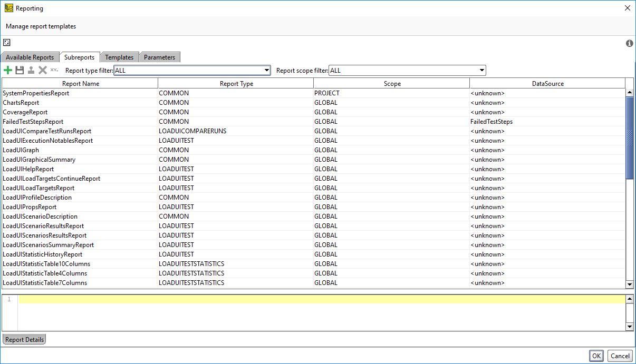636x364 pixels.
Task: Delete the selected subreport with the X icon
Action: [x=43, y=70]
